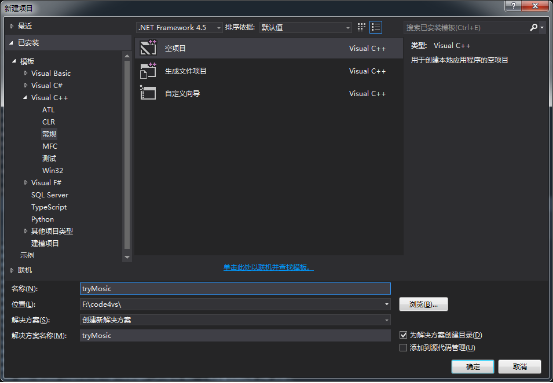Open the help question mark button
Viewport: 553px width, 383px height.
coord(513,6)
